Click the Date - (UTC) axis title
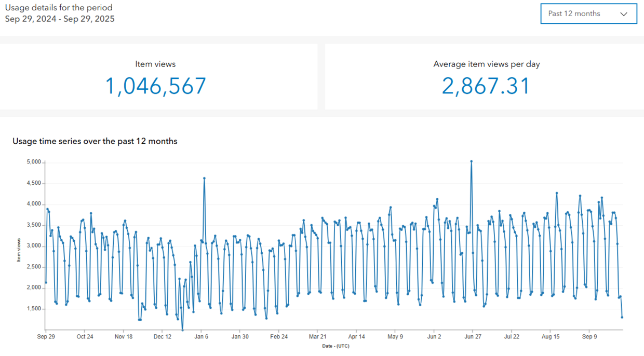The image size is (644, 356). pos(336,346)
